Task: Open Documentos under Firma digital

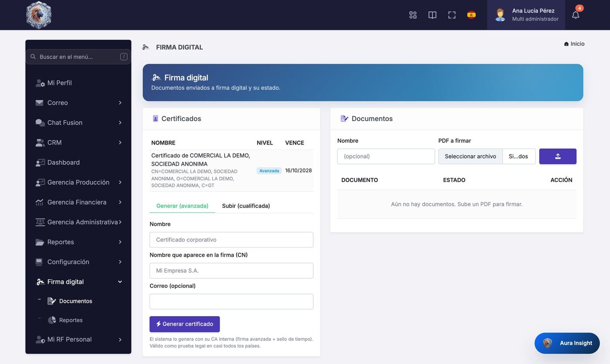Action: (x=76, y=301)
